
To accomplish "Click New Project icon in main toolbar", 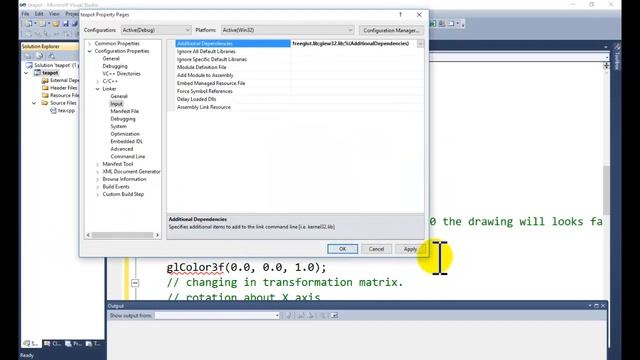I will pyautogui.click(x=29, y=24).
